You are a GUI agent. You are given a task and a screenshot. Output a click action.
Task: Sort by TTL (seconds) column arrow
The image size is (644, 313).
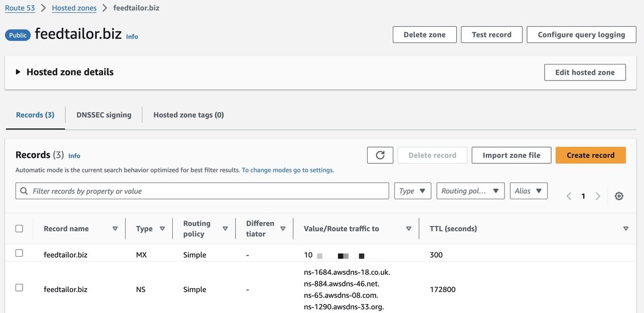pos(626,229)
